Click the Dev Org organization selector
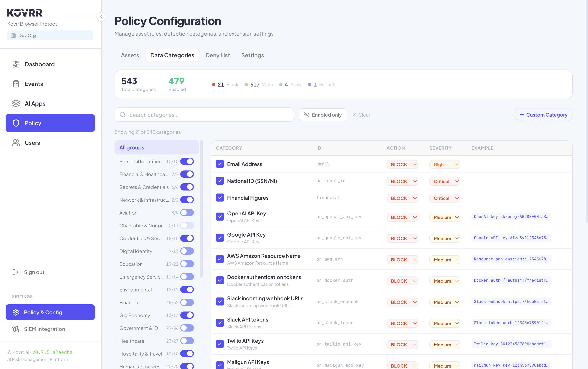 [x=50, y=35]
